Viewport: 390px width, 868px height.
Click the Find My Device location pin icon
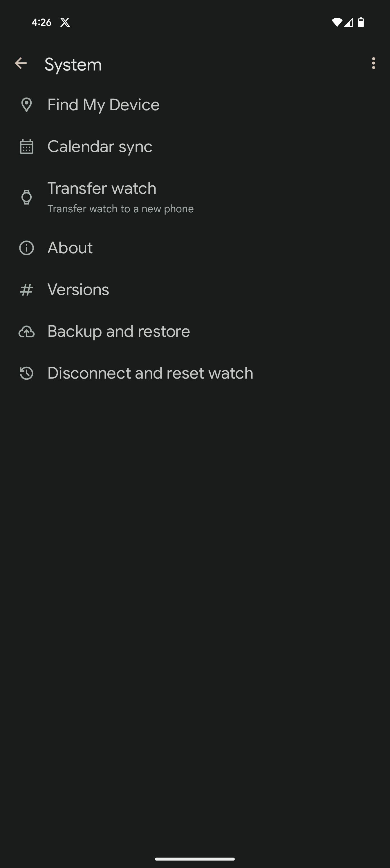(x=27, y=104)
